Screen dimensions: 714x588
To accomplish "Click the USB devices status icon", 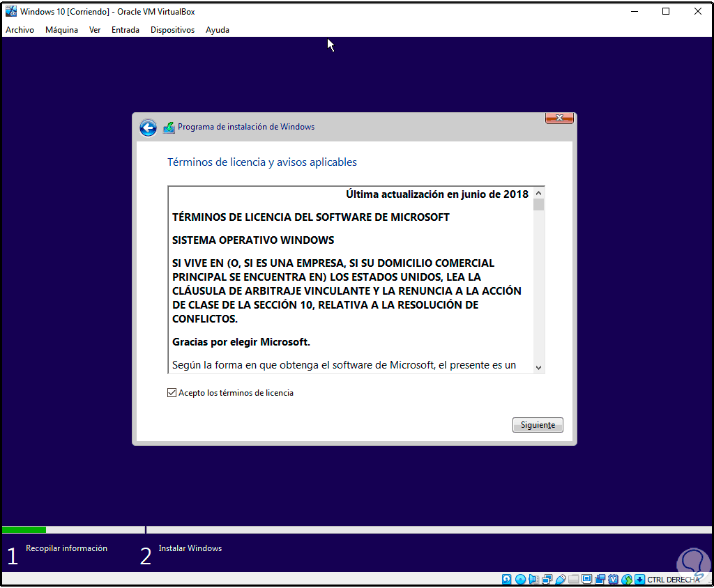I will click(561, 580).
